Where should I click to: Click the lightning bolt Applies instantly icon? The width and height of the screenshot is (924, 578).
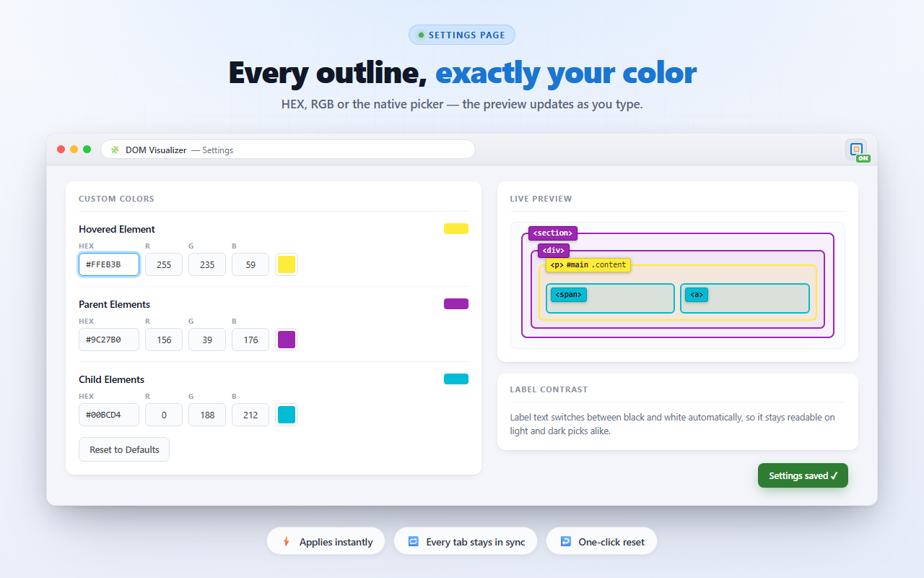tap(287, 541)
